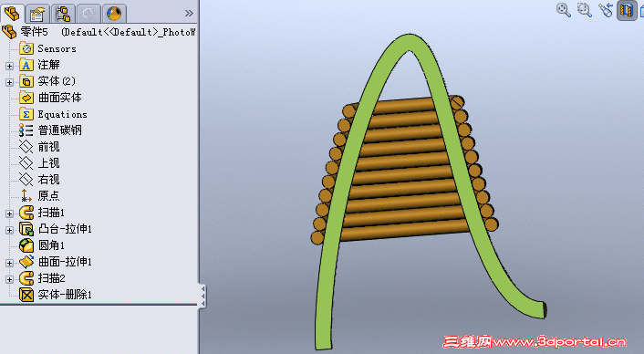Screen dimensions: 644x354
Task: Open the PropertyManager tab
Action: pyautogui.click(x=37, y=14)
